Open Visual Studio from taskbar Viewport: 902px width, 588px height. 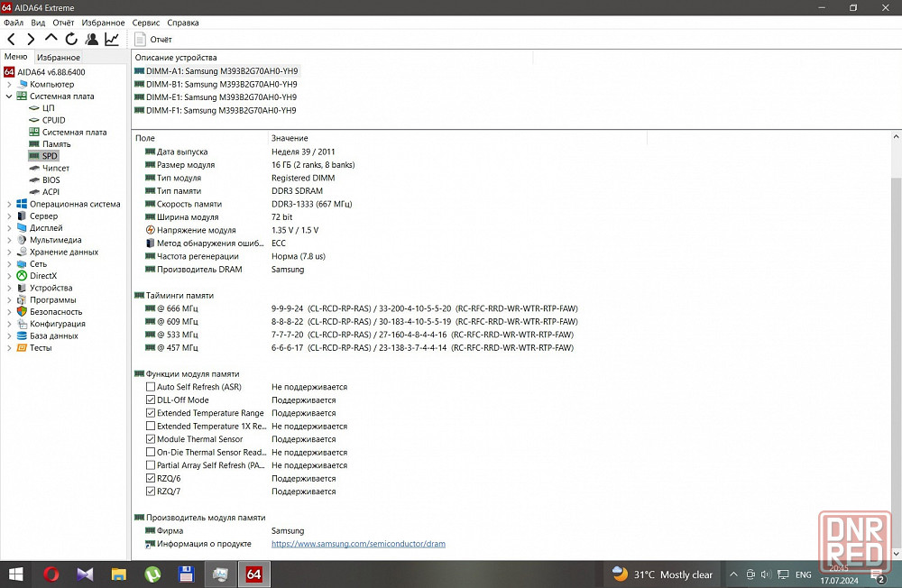click(85, 574)
